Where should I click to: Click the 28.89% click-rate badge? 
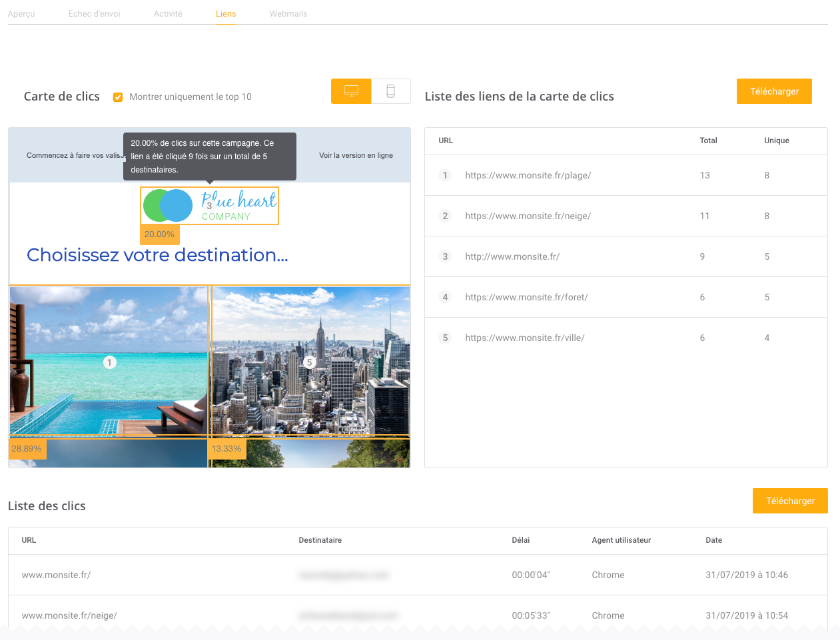(x=27, y=449)
